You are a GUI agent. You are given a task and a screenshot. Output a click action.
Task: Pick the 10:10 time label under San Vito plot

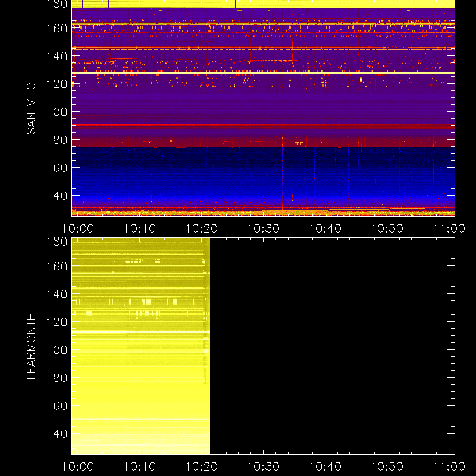coord(140,228)
